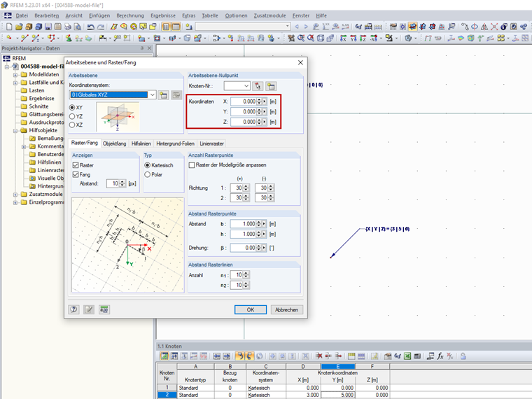Increase the n1 Anzahl spinner
The height and width of the screenshot is (399, 532).
tap(246, 273)
